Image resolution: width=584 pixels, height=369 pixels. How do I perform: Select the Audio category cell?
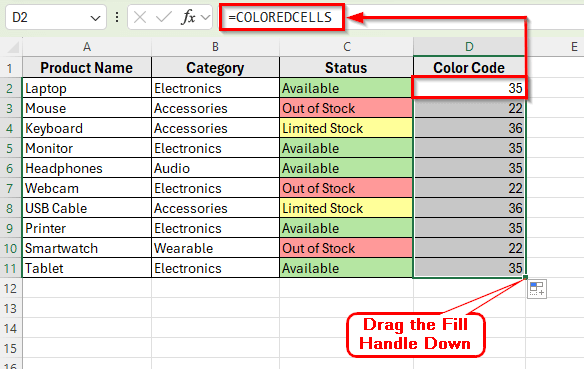[215, 168]
